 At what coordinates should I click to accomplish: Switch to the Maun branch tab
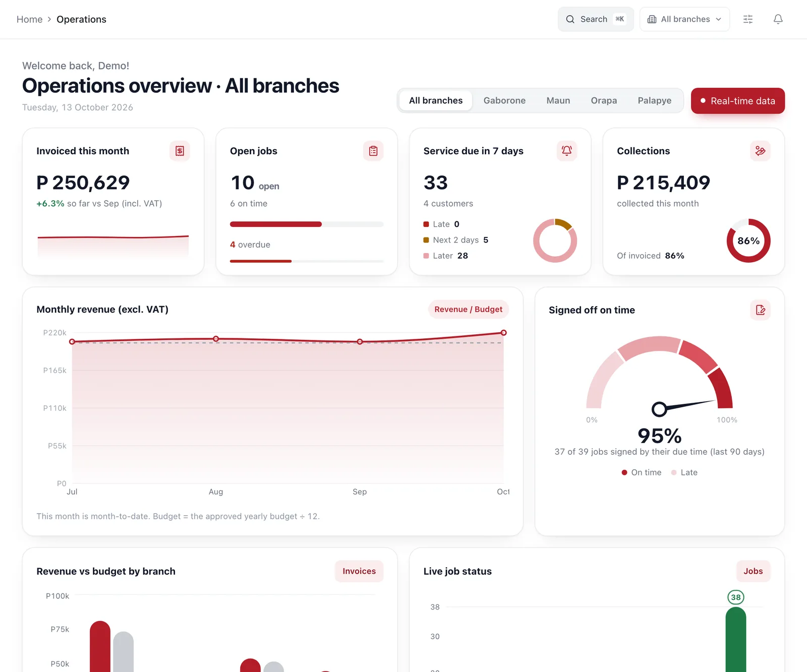point(558,100)
